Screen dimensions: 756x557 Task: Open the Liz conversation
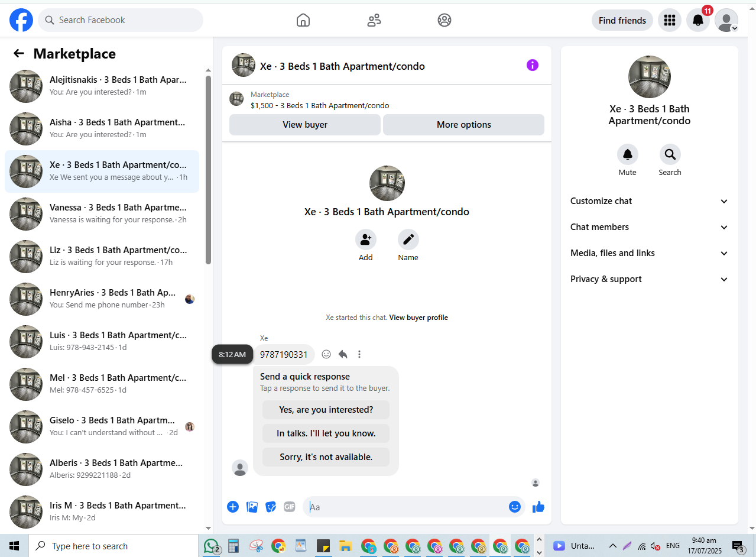click(x=102, y=257)
